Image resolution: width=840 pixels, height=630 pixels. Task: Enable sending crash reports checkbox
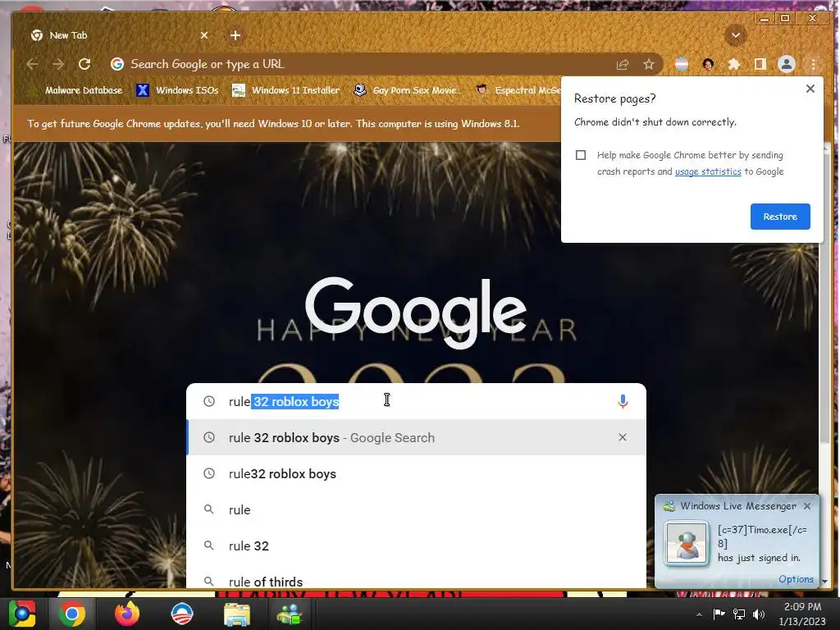click(581, 155)
